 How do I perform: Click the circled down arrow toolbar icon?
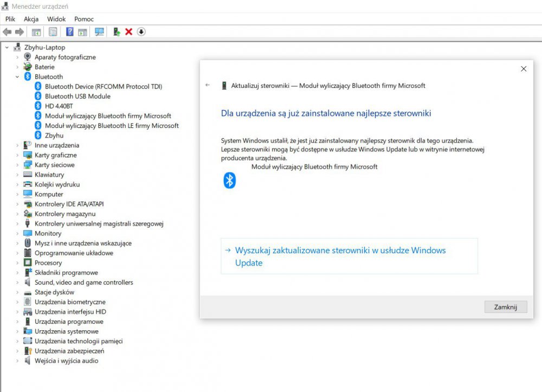[141, 32]
